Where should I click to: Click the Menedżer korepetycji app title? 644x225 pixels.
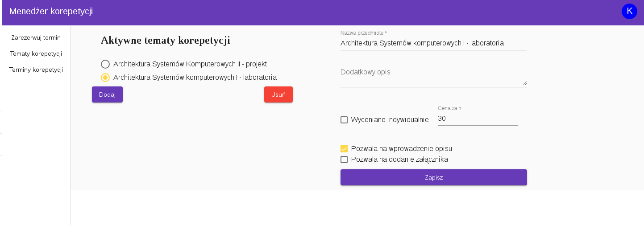click(x=51, y=12)
